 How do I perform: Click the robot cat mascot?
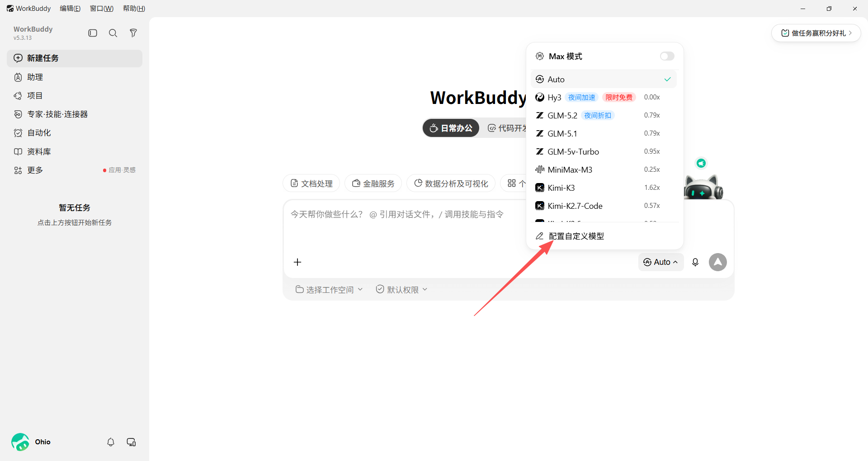tap(703, 187)
